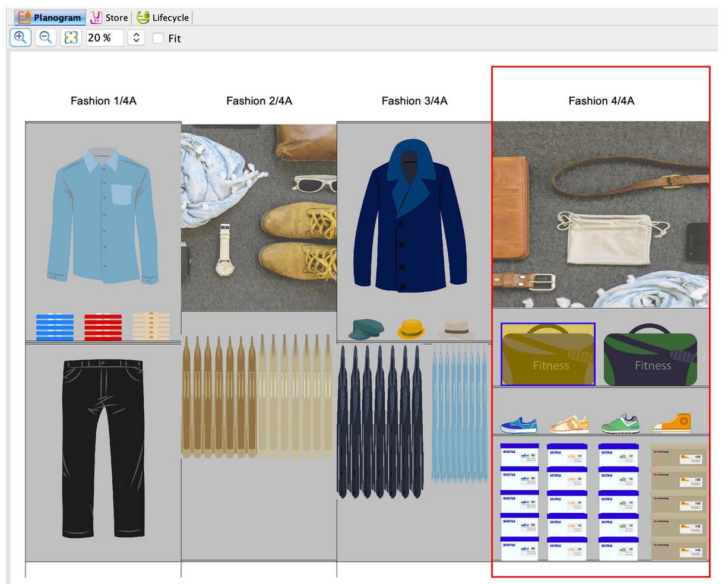Click the fit-to-screen arrows icon

pos(71,38)
